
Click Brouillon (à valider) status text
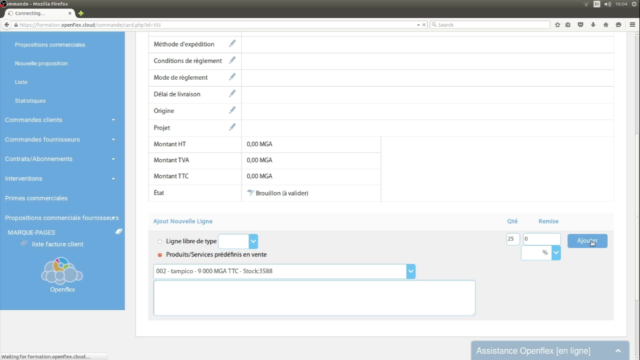point(282,193)
